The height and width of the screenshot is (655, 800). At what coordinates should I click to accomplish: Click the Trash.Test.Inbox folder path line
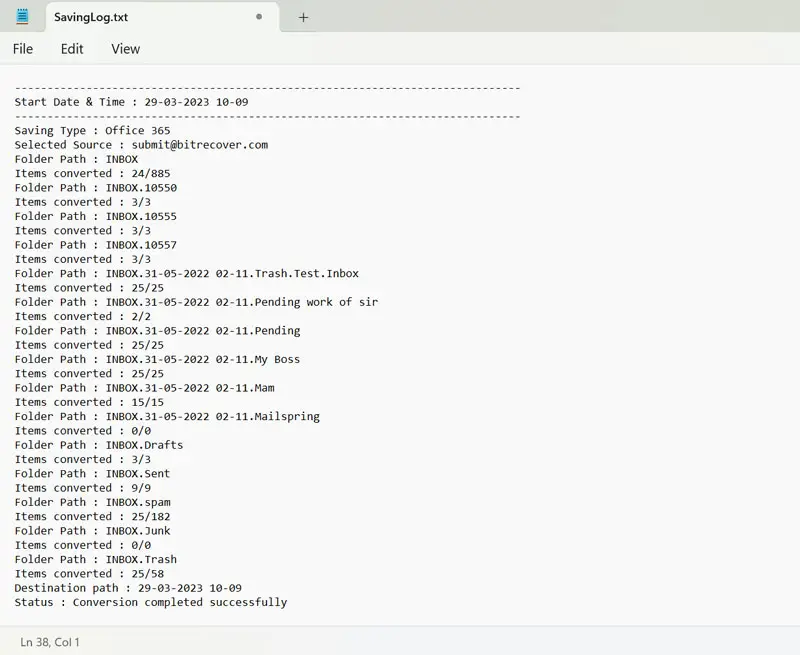coord(187,273)
